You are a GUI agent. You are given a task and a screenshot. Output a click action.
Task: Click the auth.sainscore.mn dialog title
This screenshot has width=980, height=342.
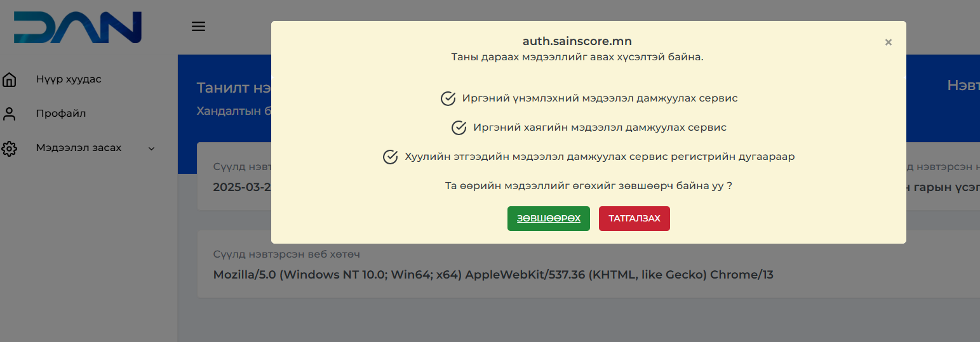pyautogui.click(x=577, y=41)
